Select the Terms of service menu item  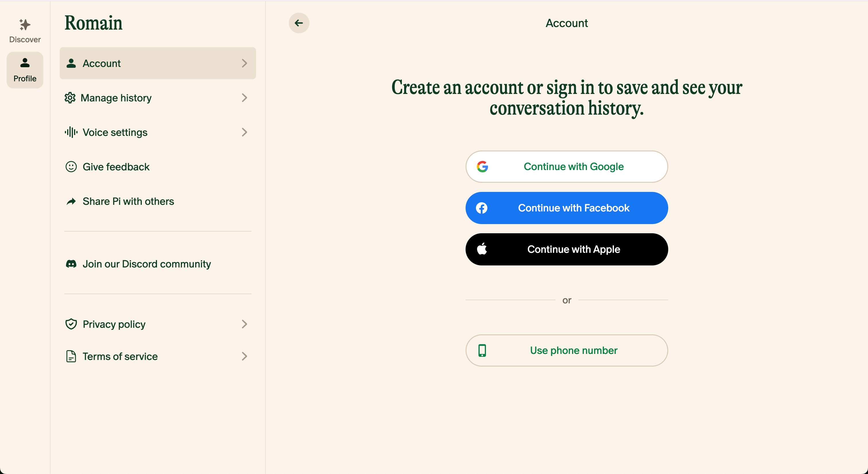(x=157, y=356)
